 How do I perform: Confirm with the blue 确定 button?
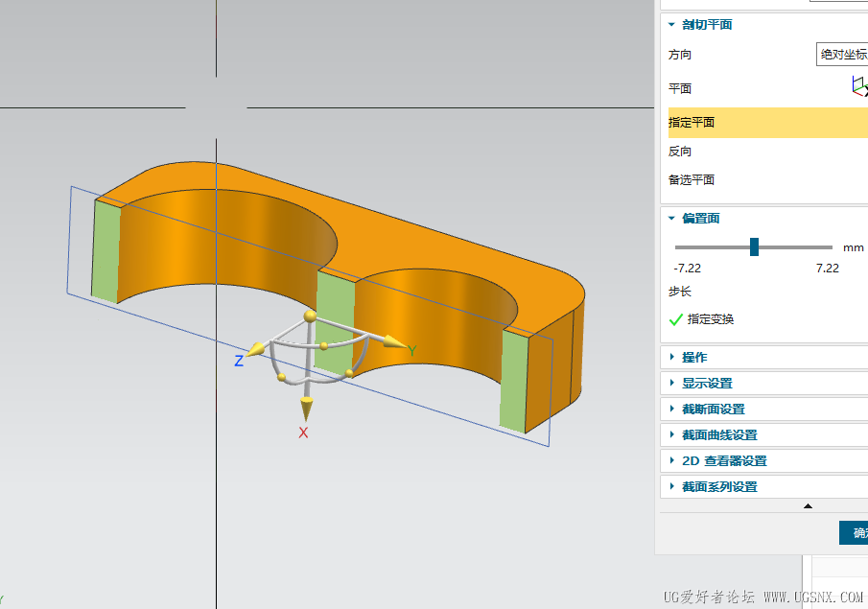click(x=854, y=532)
